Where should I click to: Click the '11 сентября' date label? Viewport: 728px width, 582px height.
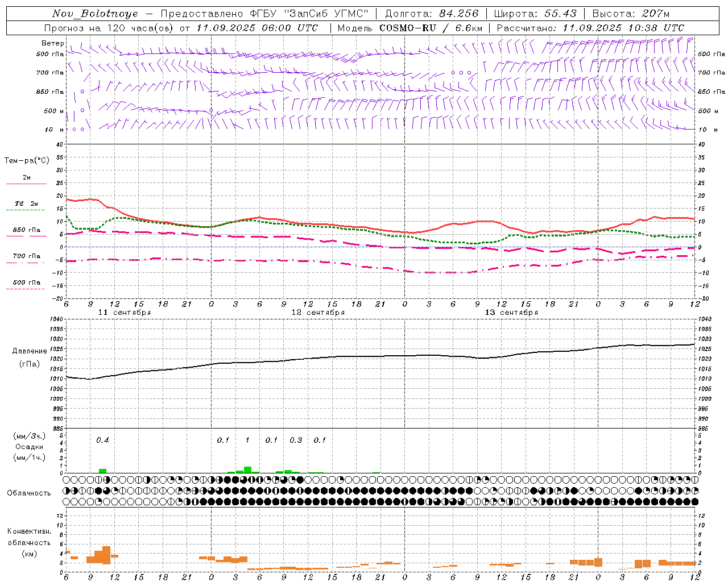[125, 313]
